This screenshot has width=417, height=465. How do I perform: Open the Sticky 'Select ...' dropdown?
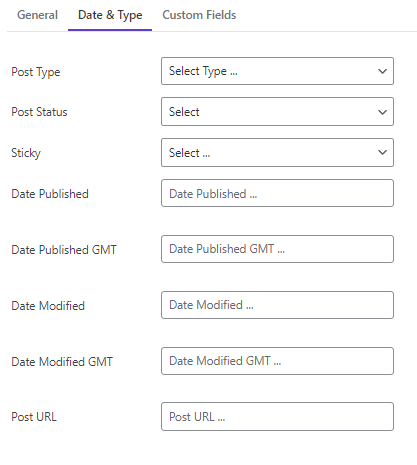click(277, 153)
